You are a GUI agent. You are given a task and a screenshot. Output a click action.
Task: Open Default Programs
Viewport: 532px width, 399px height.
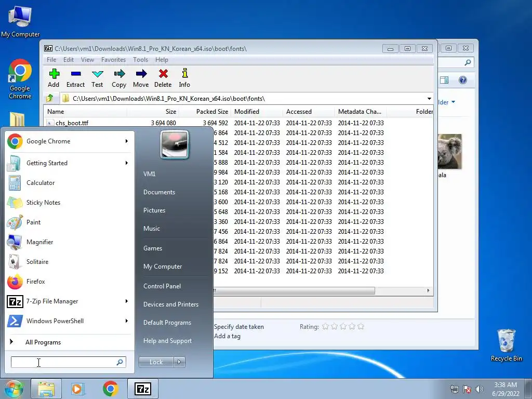click(167, 323)
